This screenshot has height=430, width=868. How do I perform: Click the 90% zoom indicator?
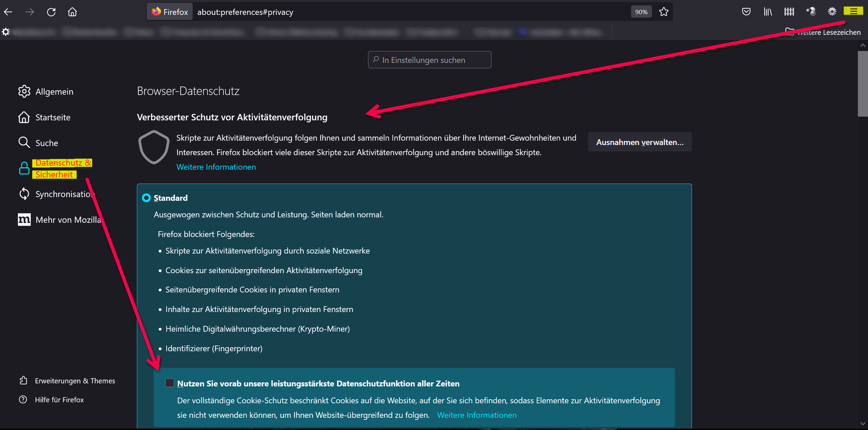click(641, 12)
